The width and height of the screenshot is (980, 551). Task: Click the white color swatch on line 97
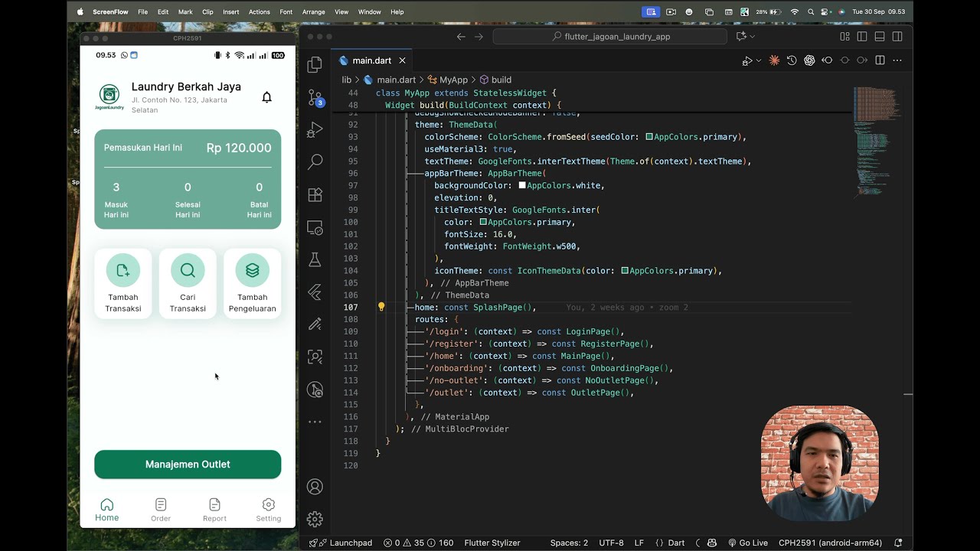pos(522,185)
